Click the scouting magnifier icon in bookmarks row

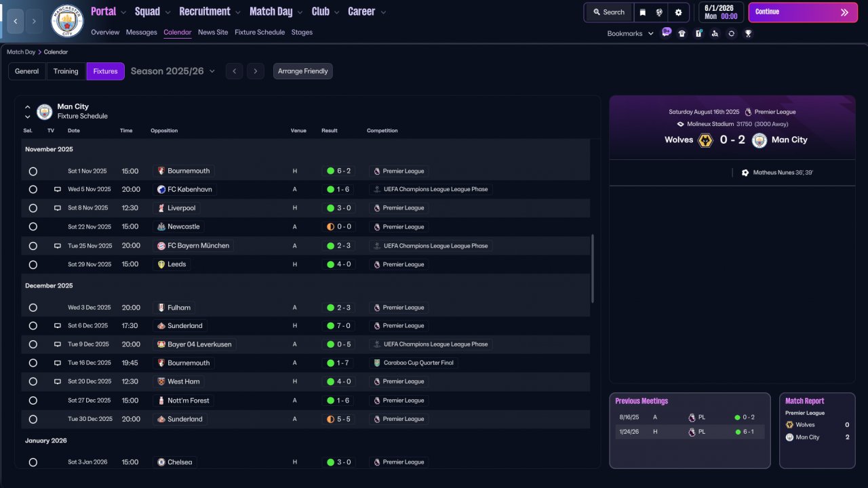point(715,33)
